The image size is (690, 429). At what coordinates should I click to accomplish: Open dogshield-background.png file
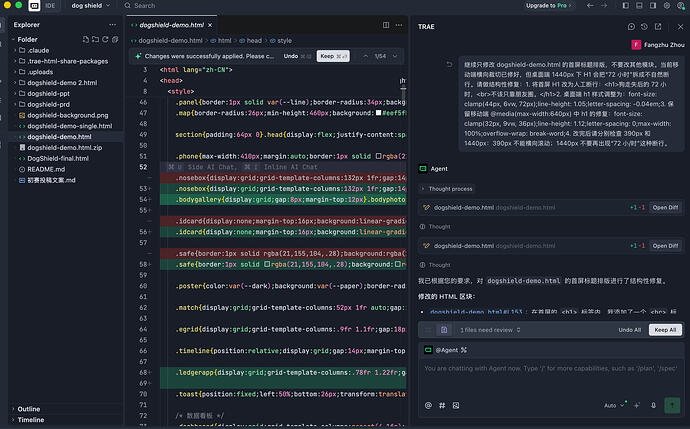pos(67,115)
